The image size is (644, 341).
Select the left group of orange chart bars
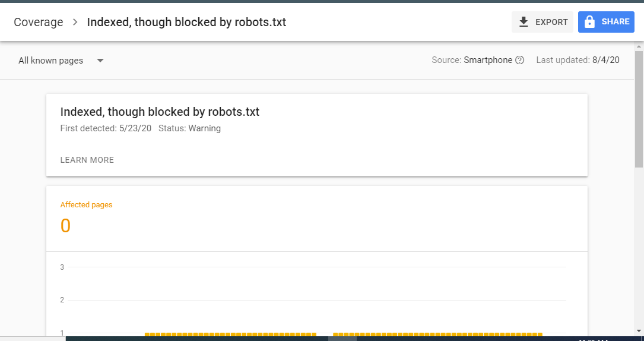230,334
